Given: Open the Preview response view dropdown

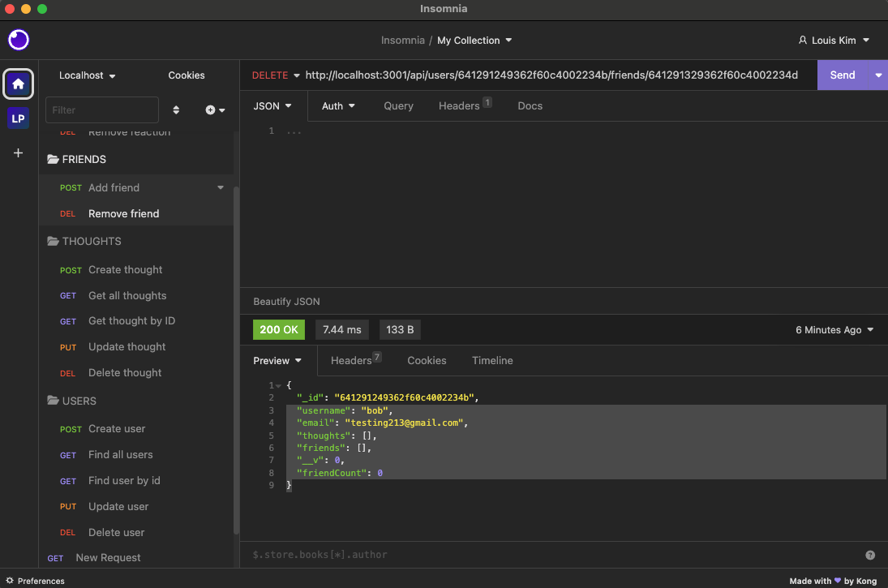Looking at the screenshot, I should 277,360.
